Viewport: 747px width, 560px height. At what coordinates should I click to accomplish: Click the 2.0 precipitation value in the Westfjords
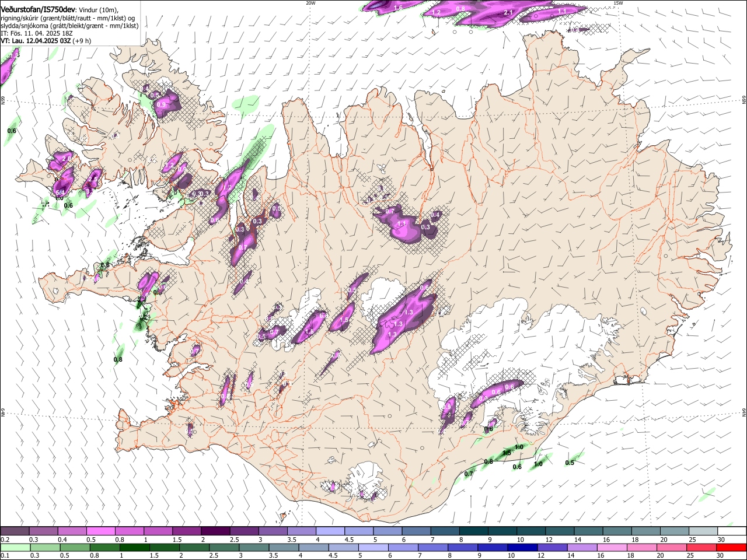coord(66,159)
